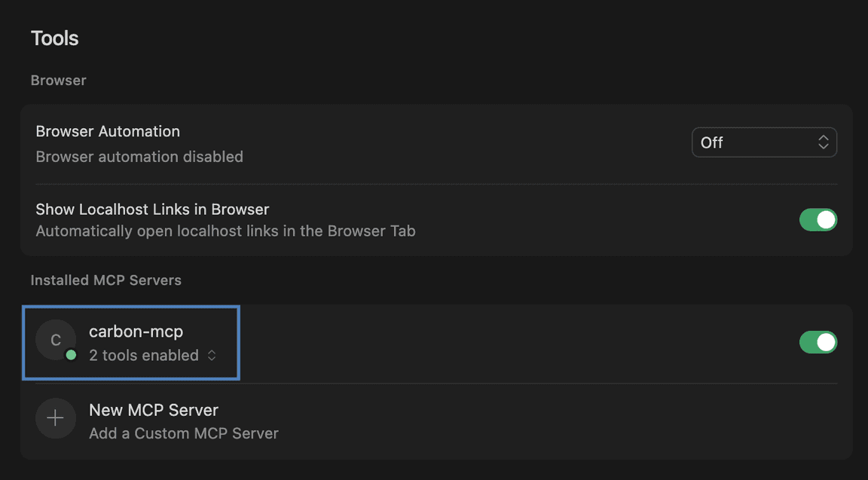
Task: Click the carbon-mcp server "C" avatar icon
Action: click(56, 340)
